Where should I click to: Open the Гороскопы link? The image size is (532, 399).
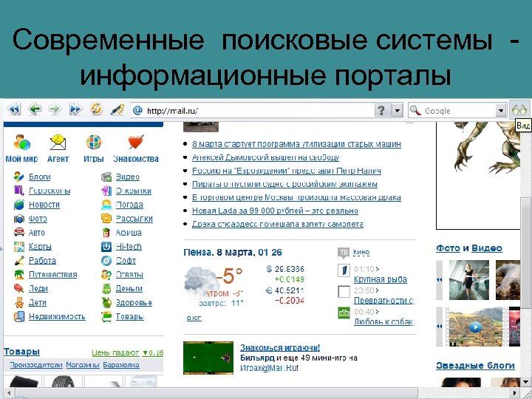click(x=50, y=191)
